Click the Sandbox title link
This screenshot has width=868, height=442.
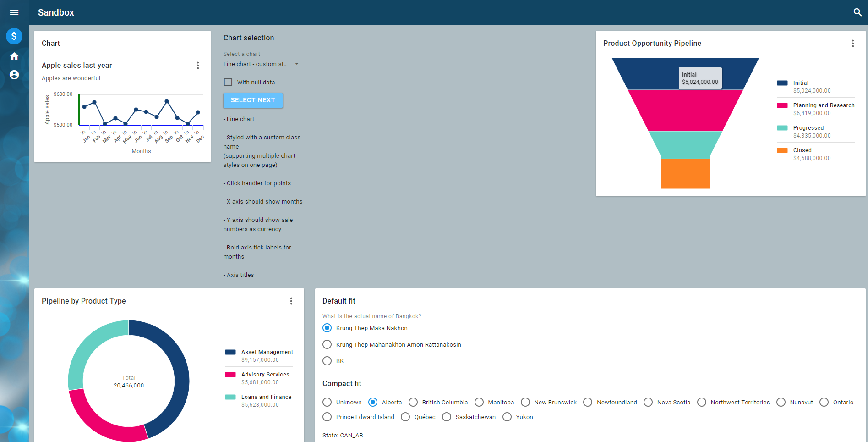[56, 12]
